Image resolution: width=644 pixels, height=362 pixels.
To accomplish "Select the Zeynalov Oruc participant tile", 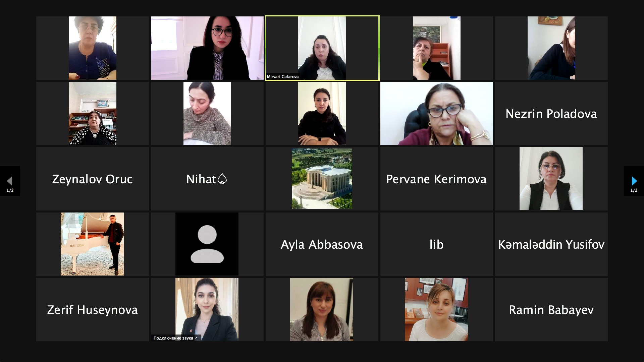I will [92, 179].
